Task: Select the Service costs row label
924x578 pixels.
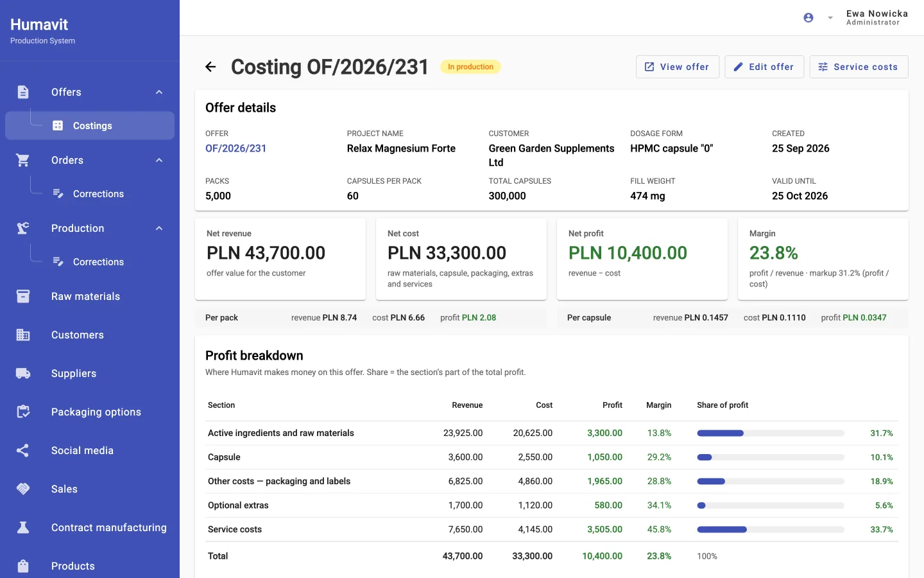Action: pos(235,530)
